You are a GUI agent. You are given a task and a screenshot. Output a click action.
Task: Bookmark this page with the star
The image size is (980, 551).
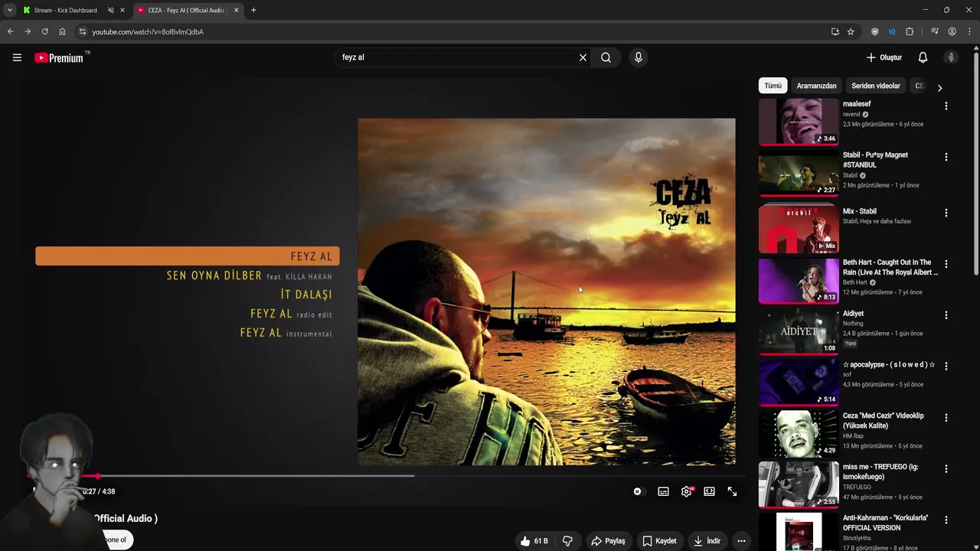pos(851,31)
